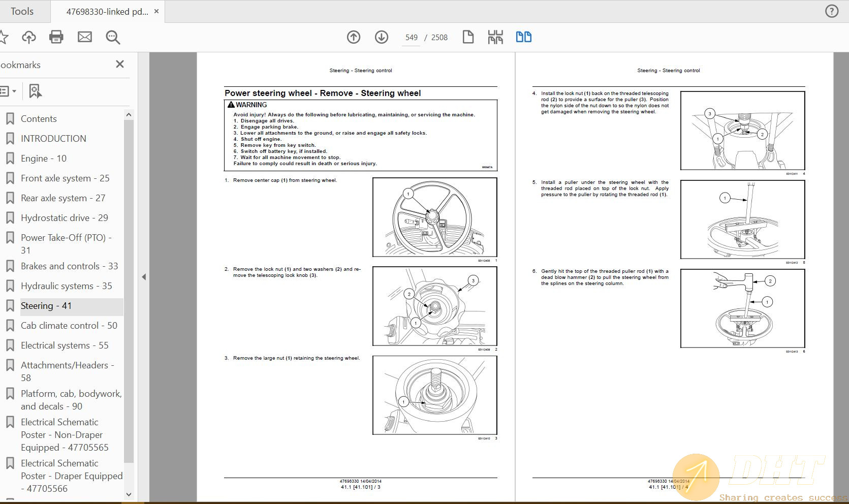Open the Engine - 10 bookmark

coord(44,159)
